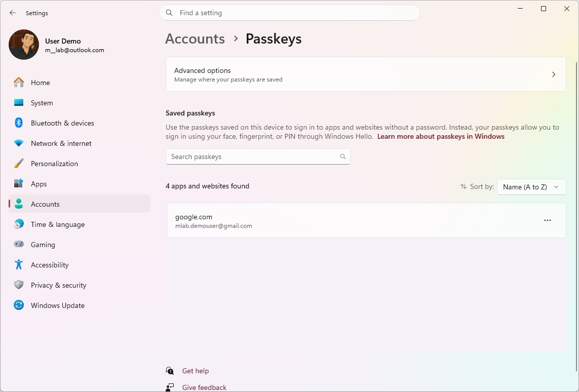Open the google.com passkey options menu
579x392 pixels.
(x=548, y=220)
